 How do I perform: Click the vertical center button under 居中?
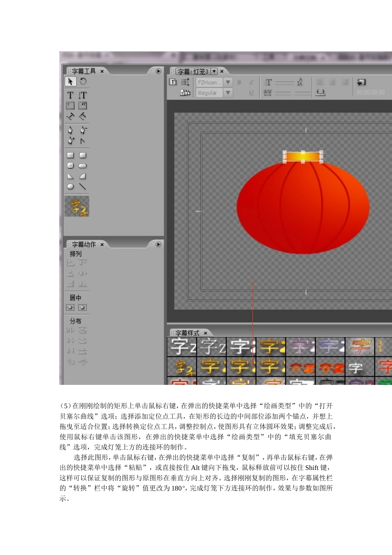71,308
